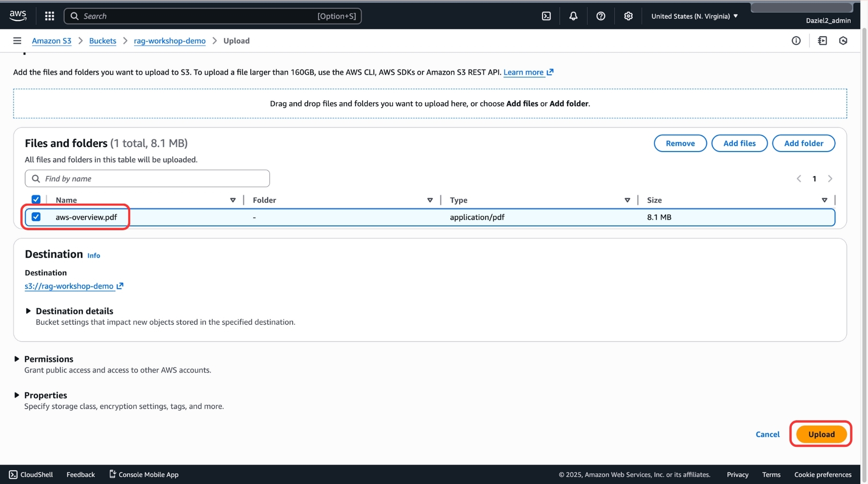This screenshot has width=868, height=484.
Task: Open the AWS services grid menu
Action: point(49,16)
